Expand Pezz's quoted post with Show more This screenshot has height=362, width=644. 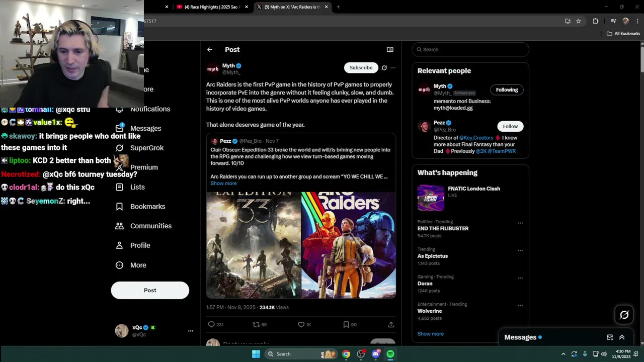[223, 184]
